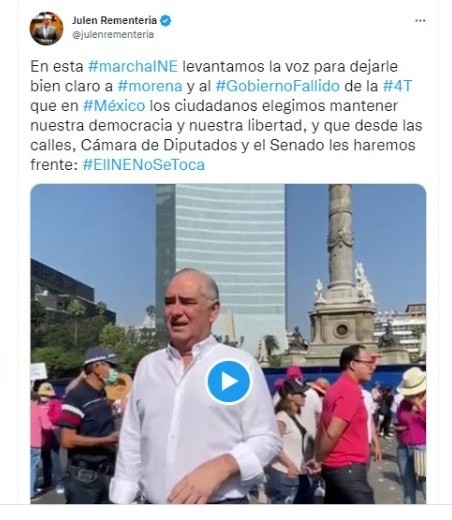This screenshot has width=452, height=520.
Task: Open the #México hashtag link
Action: click(x=114, y=106)
